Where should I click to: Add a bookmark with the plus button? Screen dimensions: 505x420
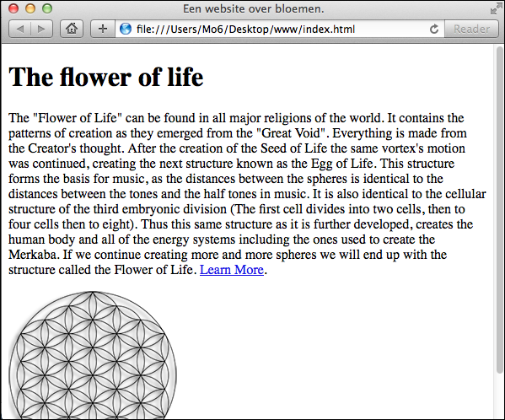point(103,29)
